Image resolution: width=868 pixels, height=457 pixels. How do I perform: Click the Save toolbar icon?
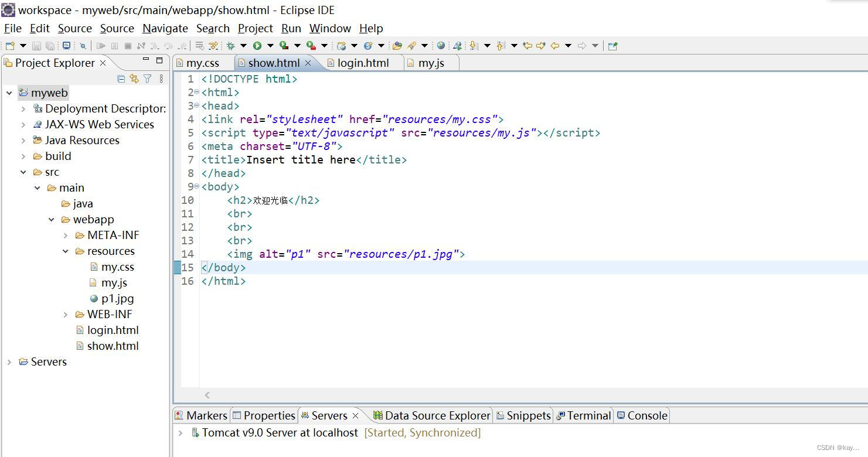[36, 46]
